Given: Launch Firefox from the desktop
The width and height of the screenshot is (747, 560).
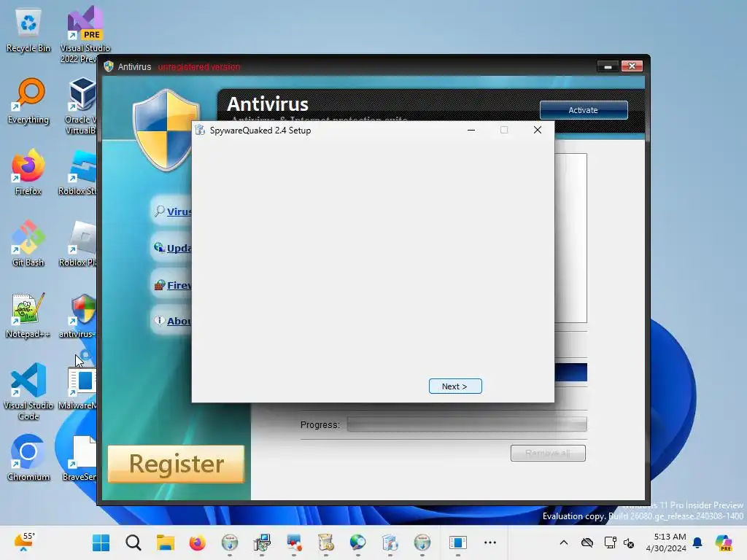Looking at the screenshot, I should coord(28,172).
